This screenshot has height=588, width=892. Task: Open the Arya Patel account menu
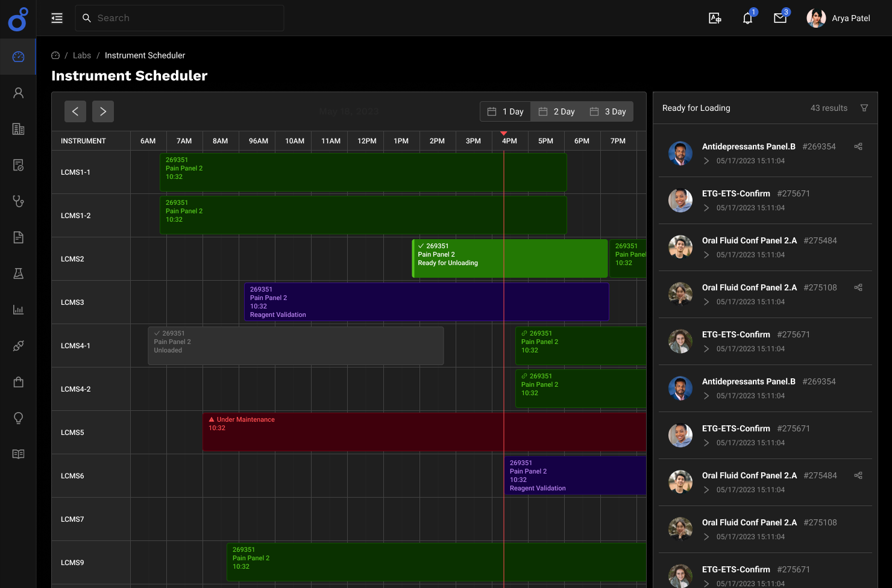point(838,18)
